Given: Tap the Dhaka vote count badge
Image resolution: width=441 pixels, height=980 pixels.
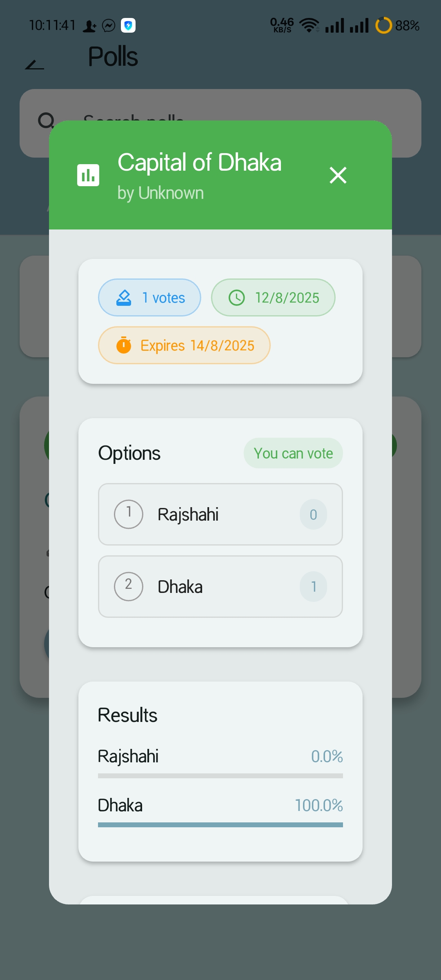Looking at the screenshot, I should (x=314, y=587).
